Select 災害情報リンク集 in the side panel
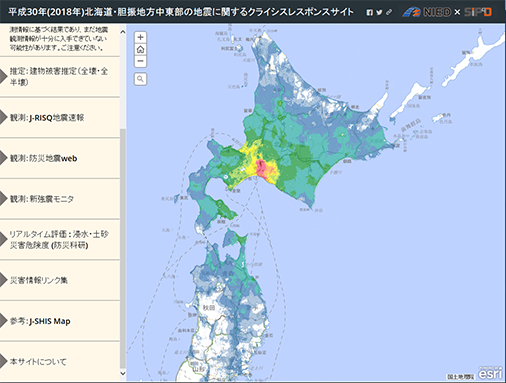Viewport: 506px width, 383px height. coord(60,280)
